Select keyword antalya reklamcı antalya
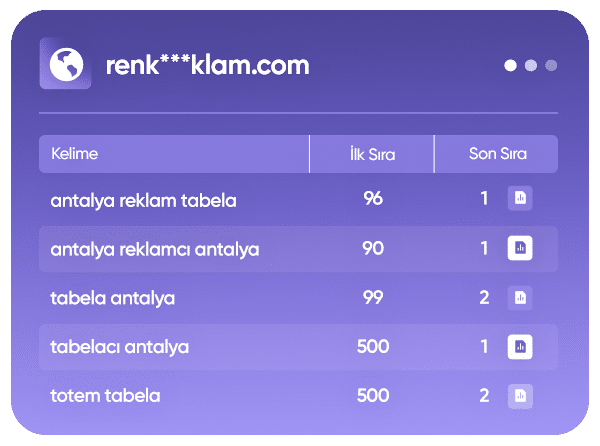Viewport: 600px width, 446px height. [154, 248]
